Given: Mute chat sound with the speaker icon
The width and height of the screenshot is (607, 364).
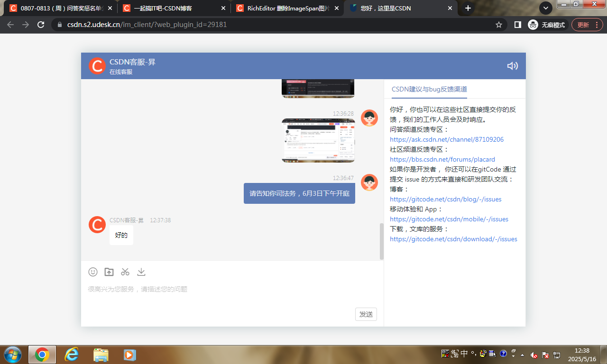Looking at the screenshot, I should coord(512,66).
